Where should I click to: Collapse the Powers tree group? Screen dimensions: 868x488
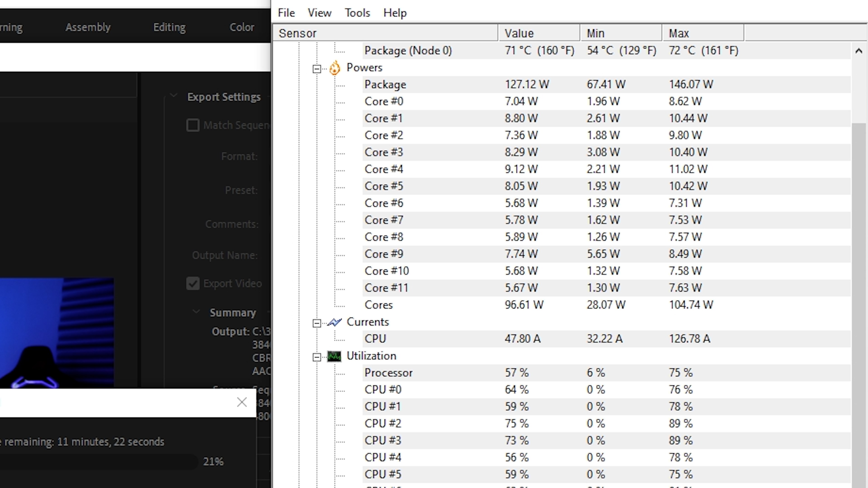click(x=317, y=69)
